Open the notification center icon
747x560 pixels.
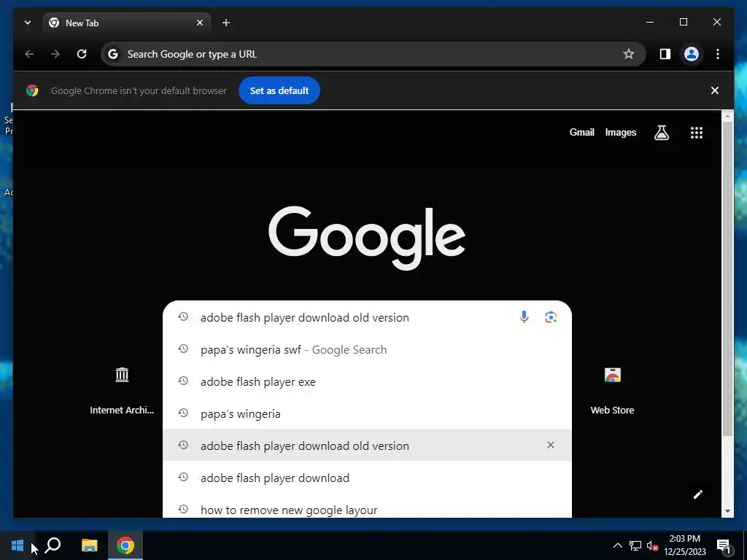(724, 545)
